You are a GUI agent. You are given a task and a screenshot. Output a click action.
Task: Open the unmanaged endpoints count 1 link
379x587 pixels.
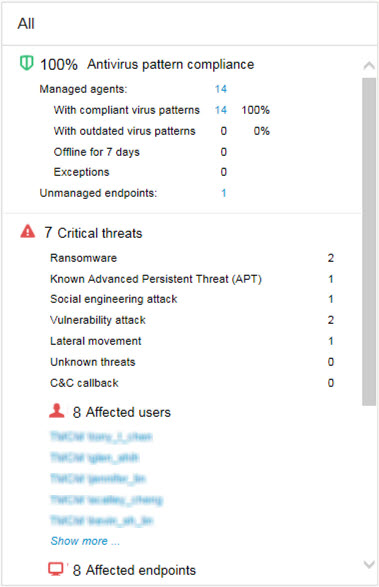point(224,193)
